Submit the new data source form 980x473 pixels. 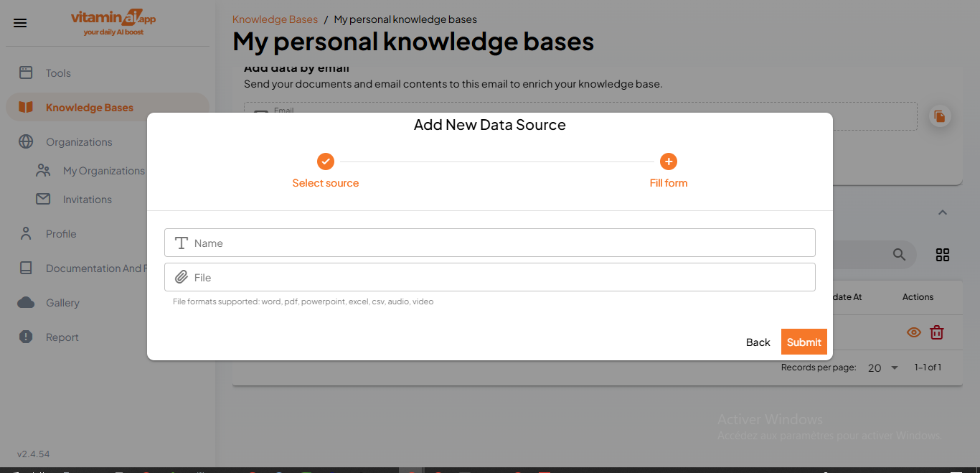804,342
